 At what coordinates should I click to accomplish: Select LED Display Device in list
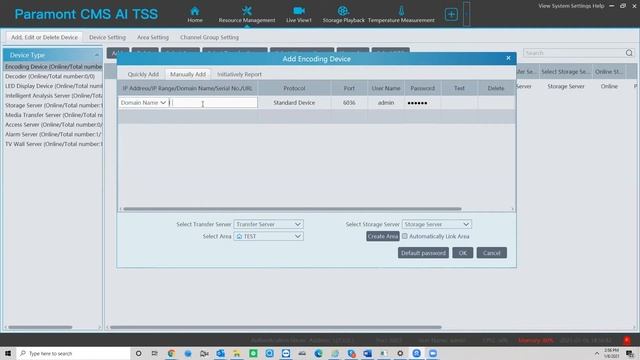(x=53, y=86)
